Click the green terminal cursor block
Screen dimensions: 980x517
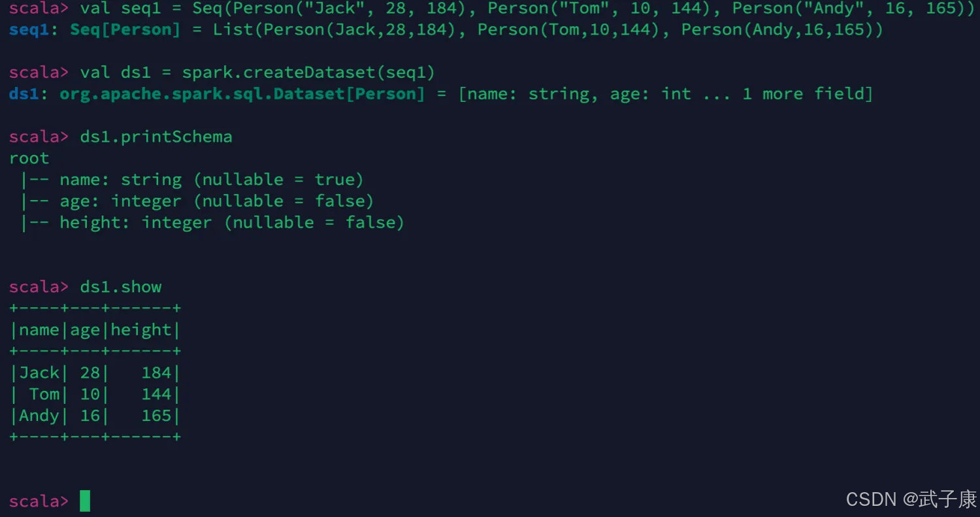[x=85, y=501]
